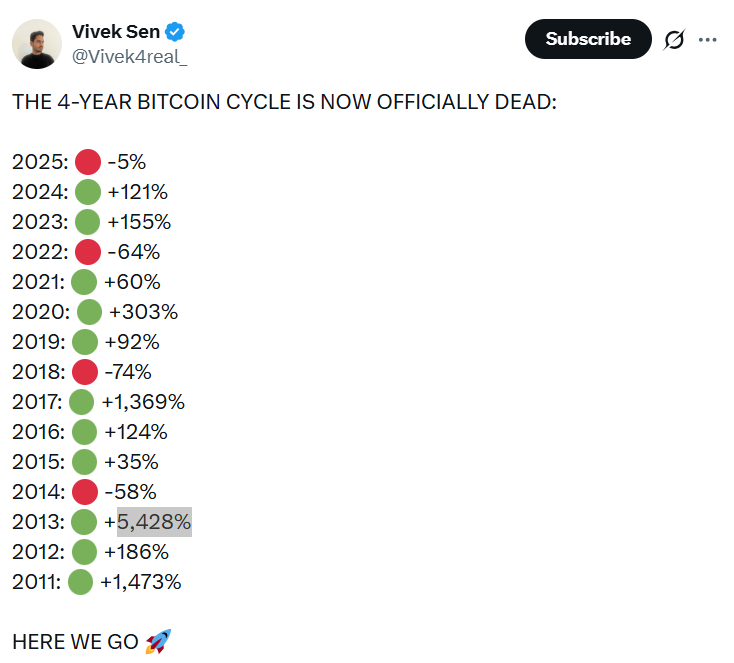The width and height of the screenshot is (734, 663).
Task: Click the red circle next to 2018
Action: pos(85,372)
